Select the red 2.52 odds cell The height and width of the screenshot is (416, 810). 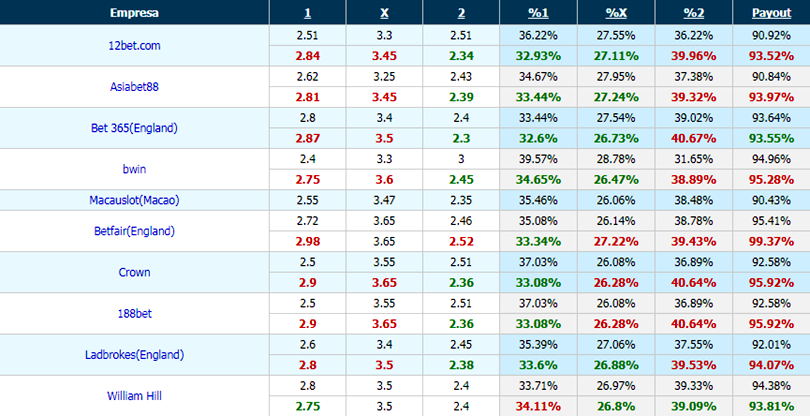pyautogui.click(x=461, y=241)
